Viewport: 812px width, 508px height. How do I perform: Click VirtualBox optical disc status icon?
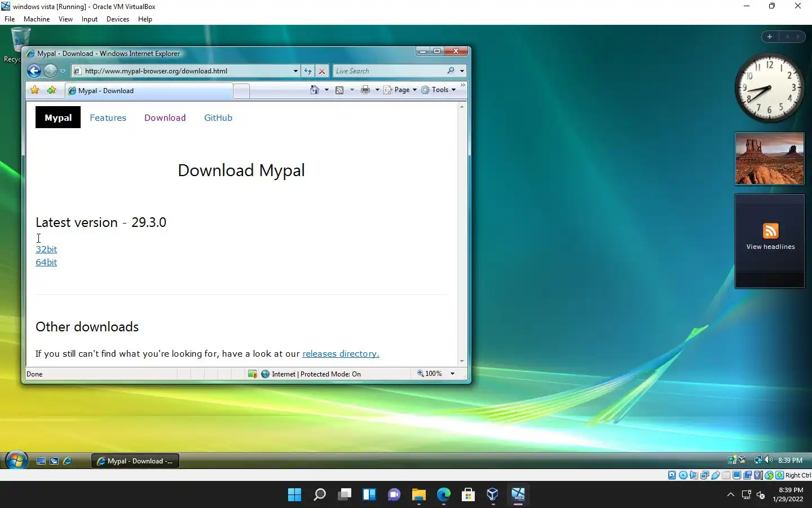point(683,475)
